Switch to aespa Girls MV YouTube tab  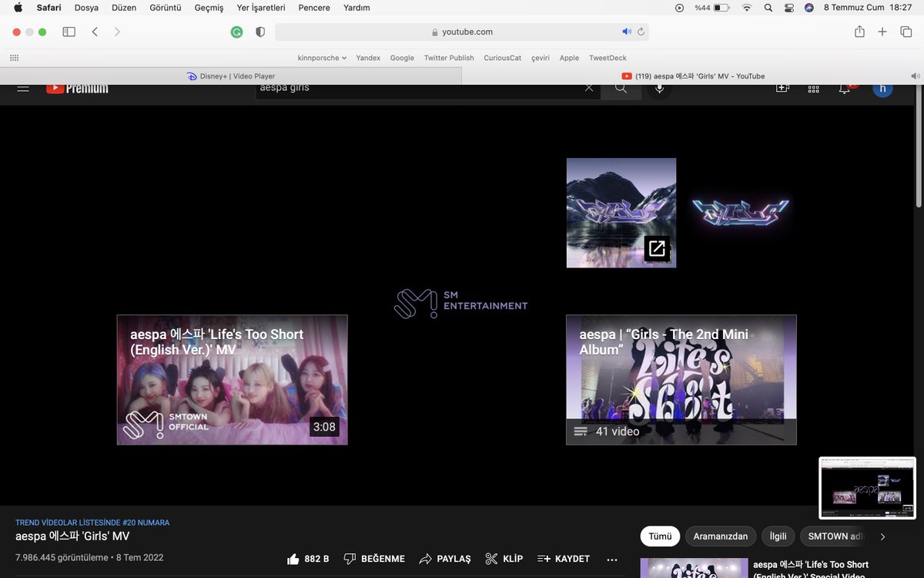point(692,76)
